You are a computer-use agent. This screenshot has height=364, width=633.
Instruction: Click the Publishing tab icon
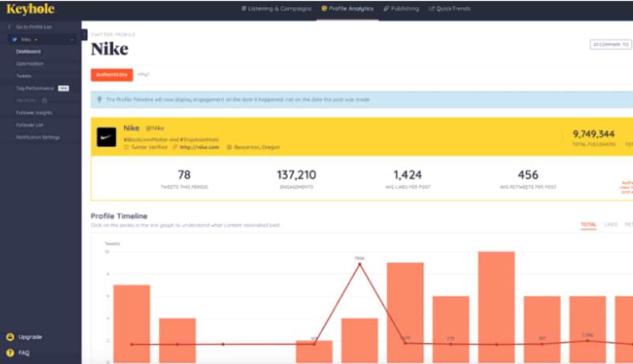point(386,9)
